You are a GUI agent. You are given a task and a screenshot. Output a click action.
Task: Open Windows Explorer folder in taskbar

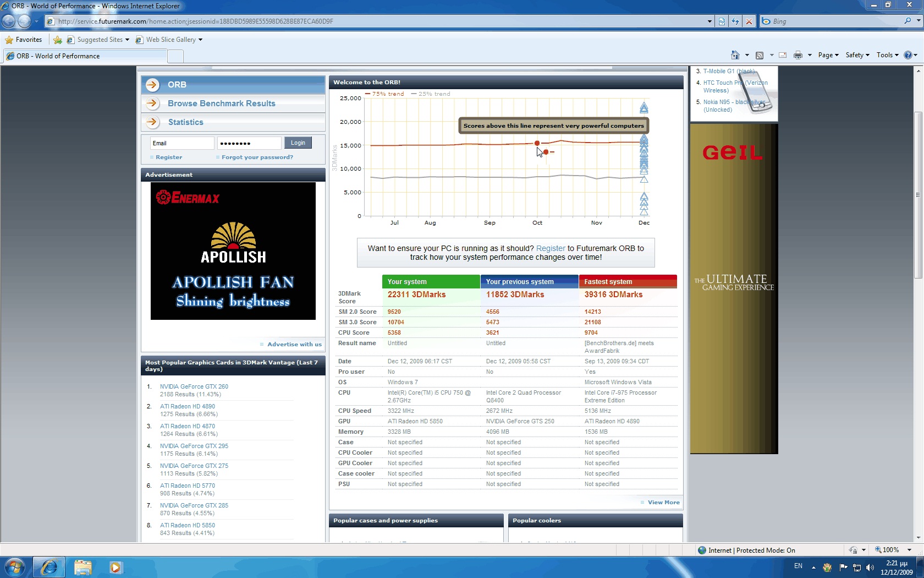point(82,567)
